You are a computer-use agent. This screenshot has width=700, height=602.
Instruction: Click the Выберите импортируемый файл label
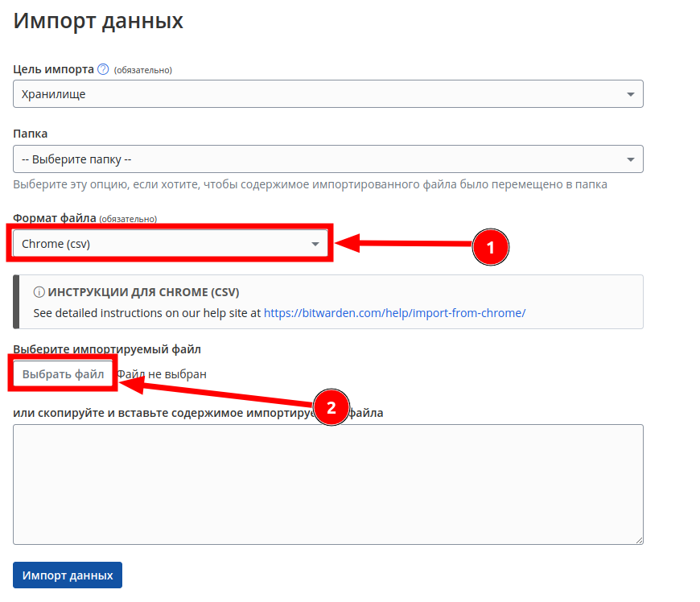click(107, 349)
